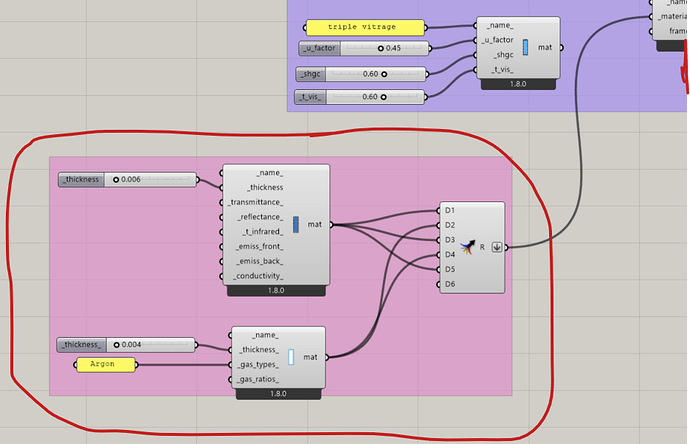Click the _conductivity_ input on glass material
This screenshot has width=690, height=444.
click(258, 276)
